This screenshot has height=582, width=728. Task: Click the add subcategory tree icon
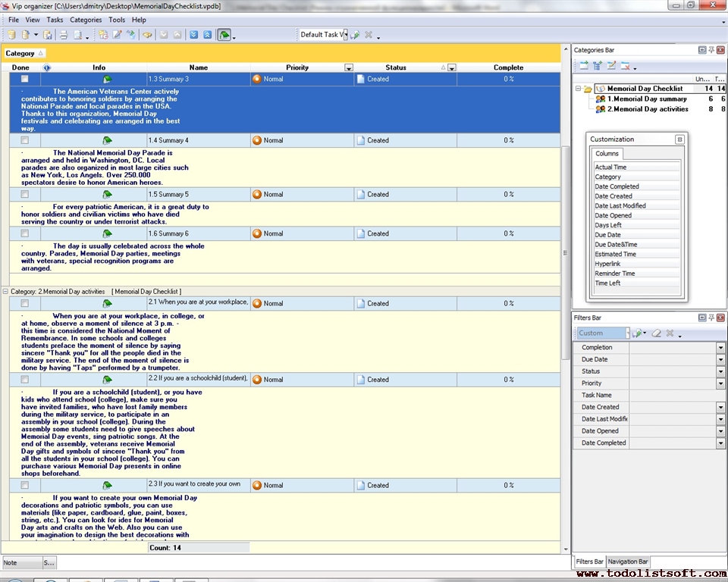[x=598, y=66]
